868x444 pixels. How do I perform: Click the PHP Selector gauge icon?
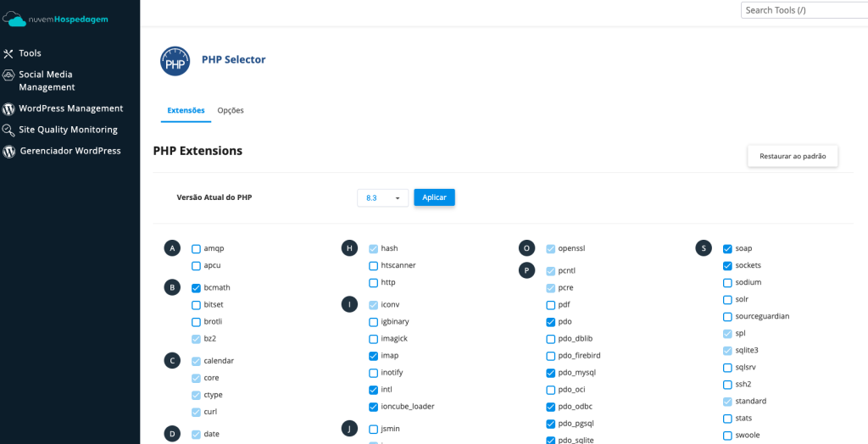(175, 61)
